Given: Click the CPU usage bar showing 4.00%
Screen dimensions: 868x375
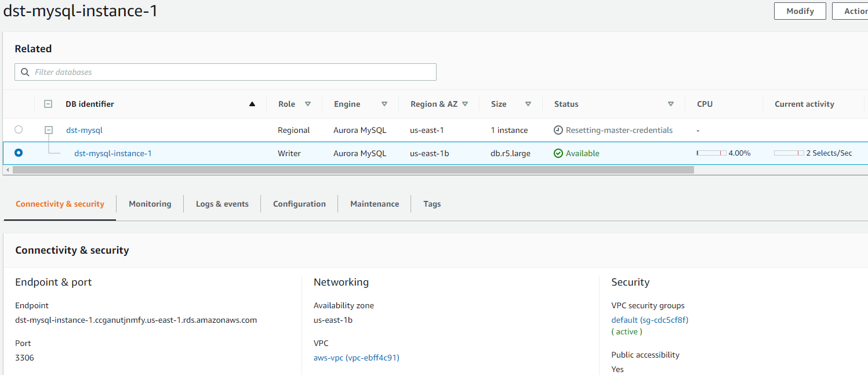Looking at the screenshot, I should coord(711,153).
